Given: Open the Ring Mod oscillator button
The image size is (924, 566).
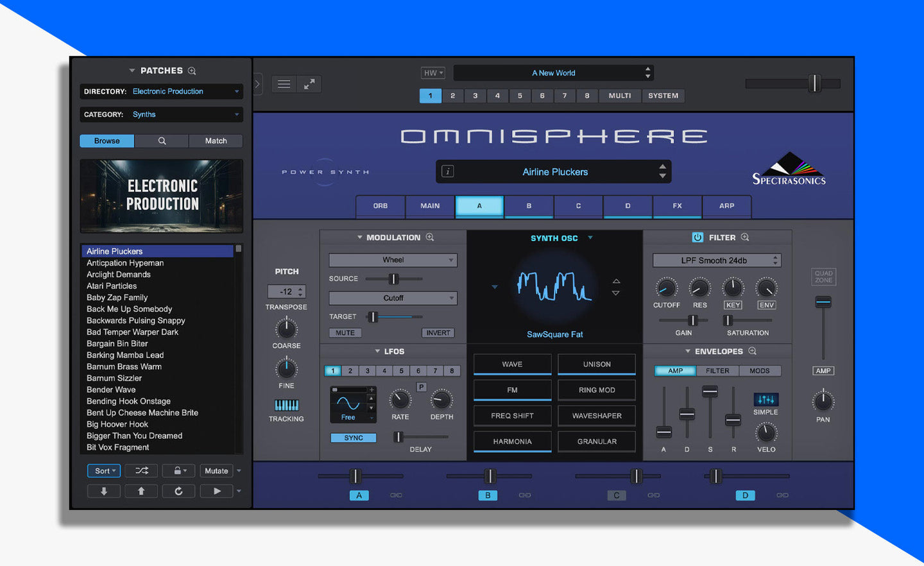Looking at the screenshot, I should point(597,390).
